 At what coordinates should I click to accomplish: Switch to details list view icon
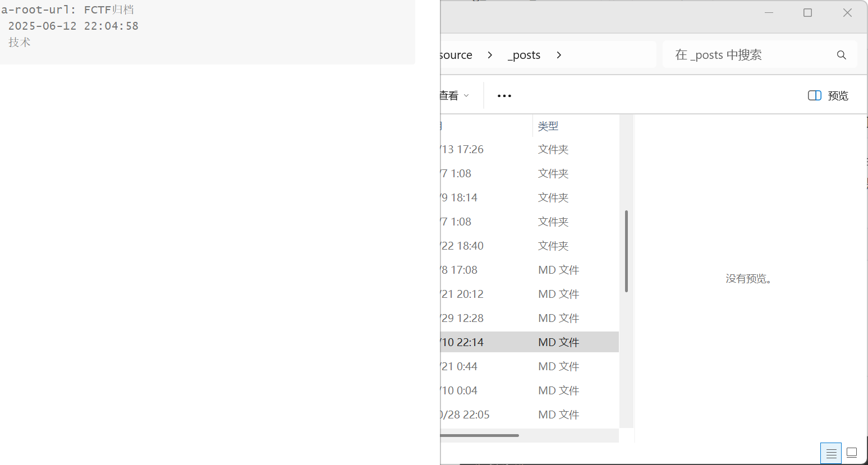point(831,453)
